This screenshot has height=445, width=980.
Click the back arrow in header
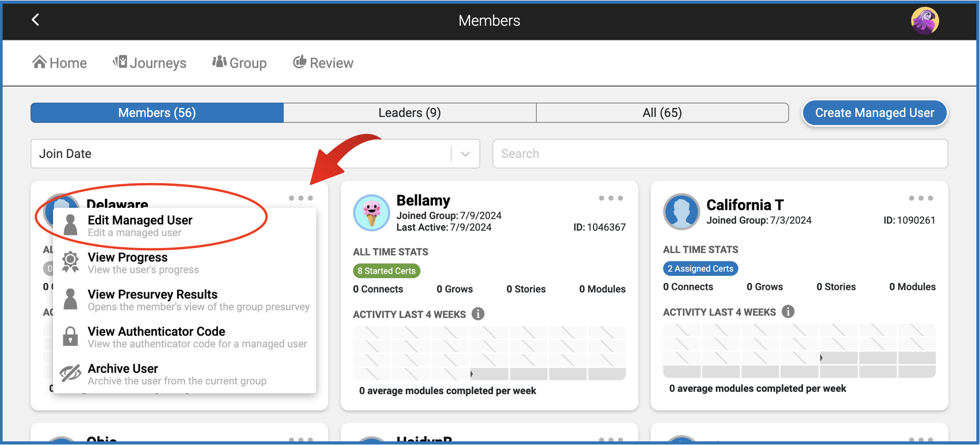(x=36, y=20)
